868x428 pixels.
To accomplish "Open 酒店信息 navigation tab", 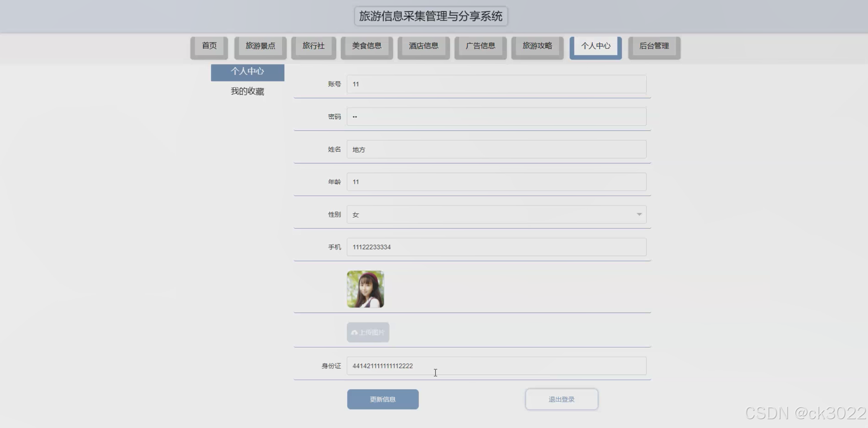I will click(423, 46).
